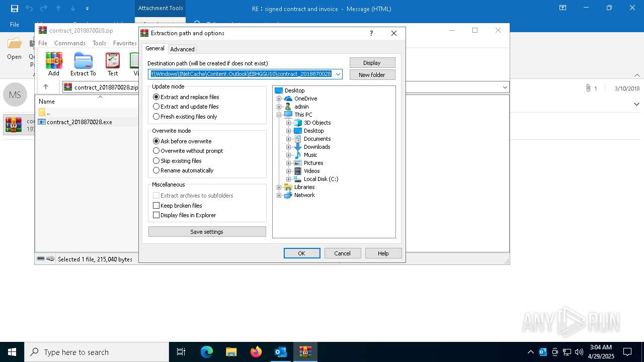
Task: Open the destination path dropdown arrow
Action: pos(338,74)
